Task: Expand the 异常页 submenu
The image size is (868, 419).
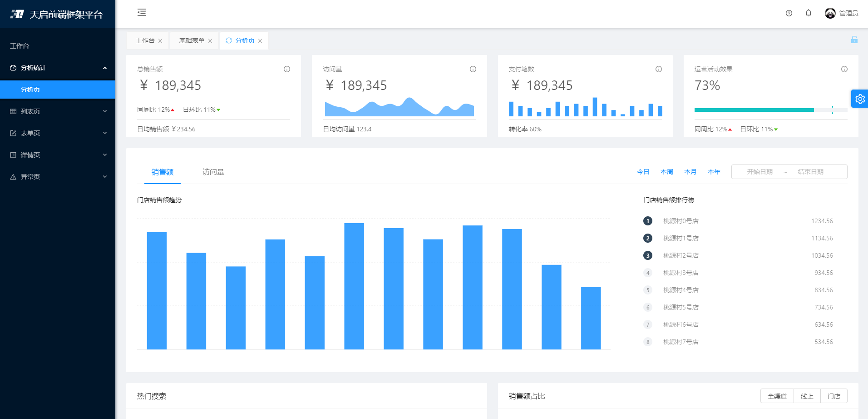Action: 105,177
